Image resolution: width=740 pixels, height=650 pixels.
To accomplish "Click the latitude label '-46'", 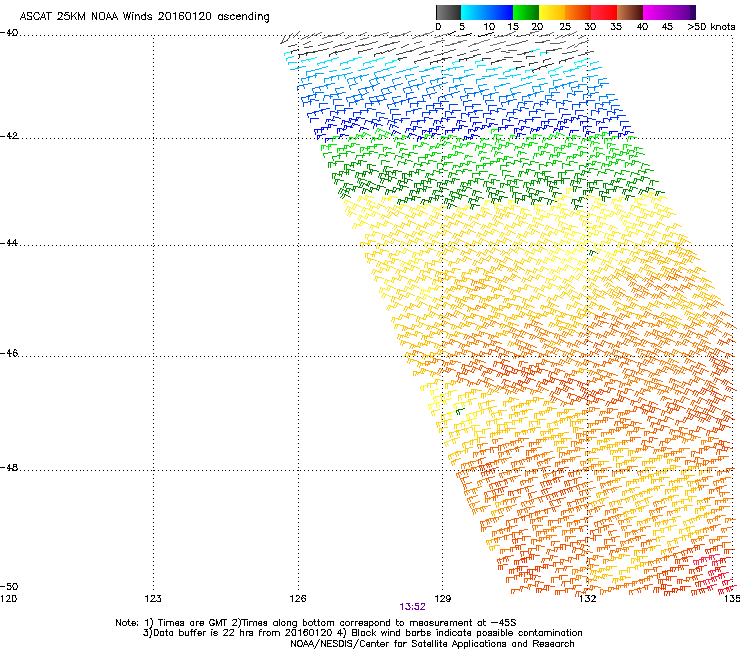I will tap(9, 354).
